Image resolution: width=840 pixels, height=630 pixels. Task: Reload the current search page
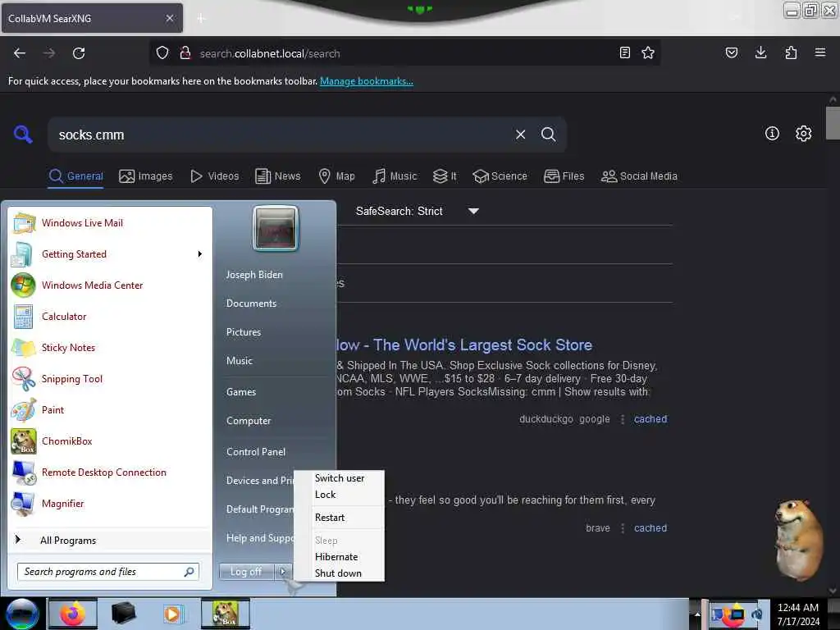click(79, 53)
